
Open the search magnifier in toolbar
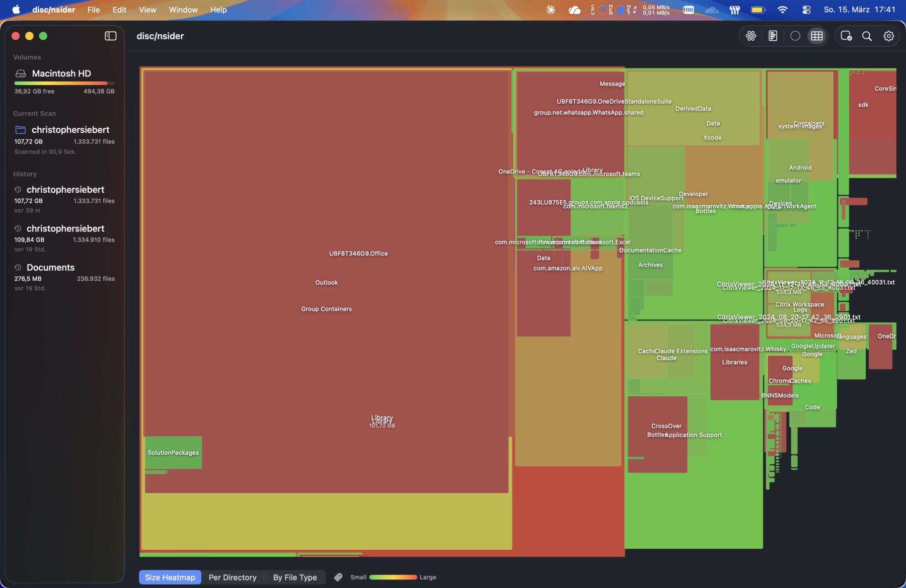coord(867,36)
